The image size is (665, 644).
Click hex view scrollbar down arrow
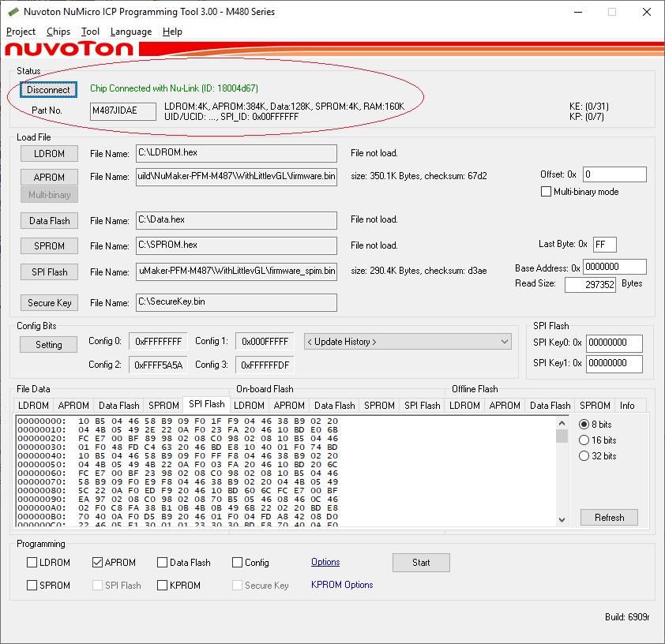tap(562, 520)
